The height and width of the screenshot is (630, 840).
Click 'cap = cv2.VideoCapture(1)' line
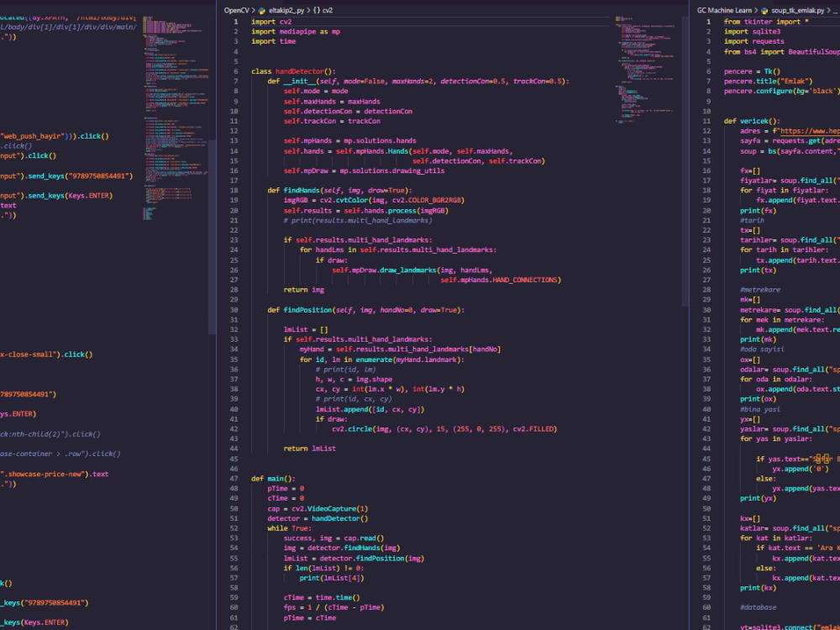[318, 508]
